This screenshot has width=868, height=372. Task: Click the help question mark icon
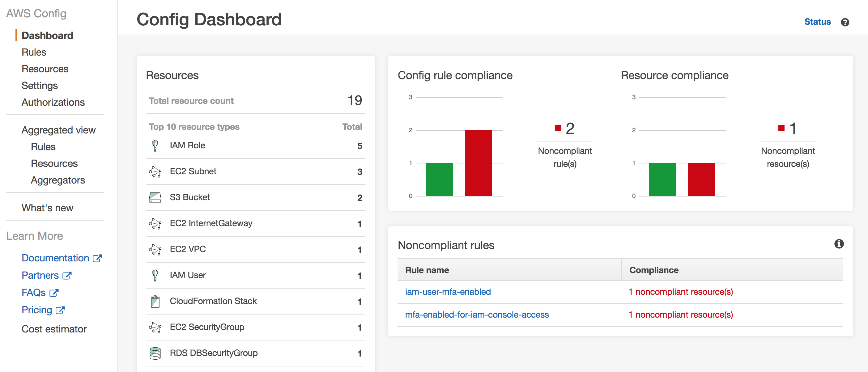click(x=845, y=22)
